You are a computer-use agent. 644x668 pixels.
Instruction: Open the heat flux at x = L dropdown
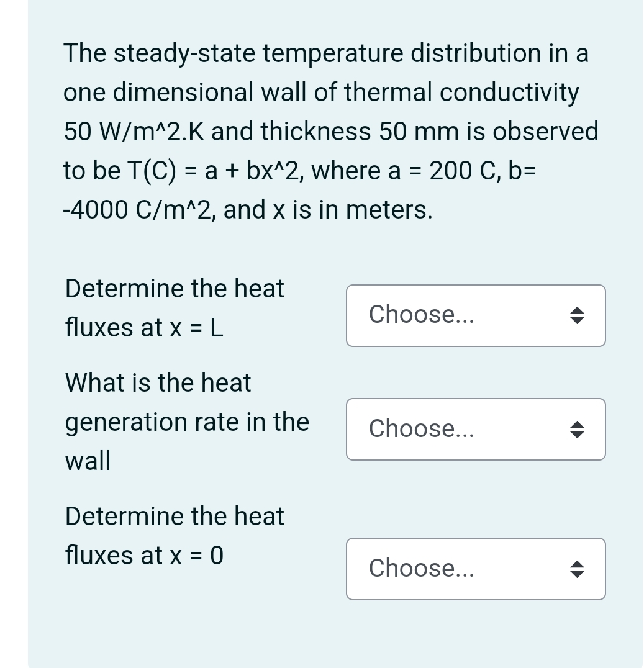point(476,315)
